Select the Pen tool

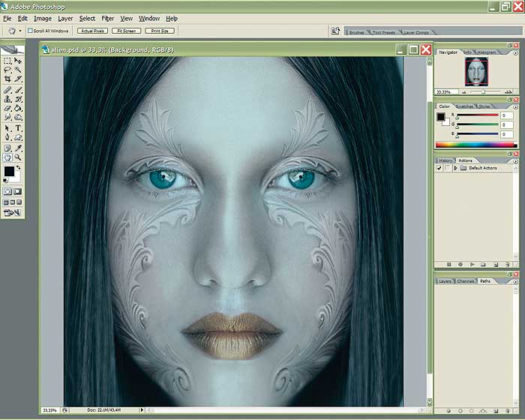click(7, 137)
